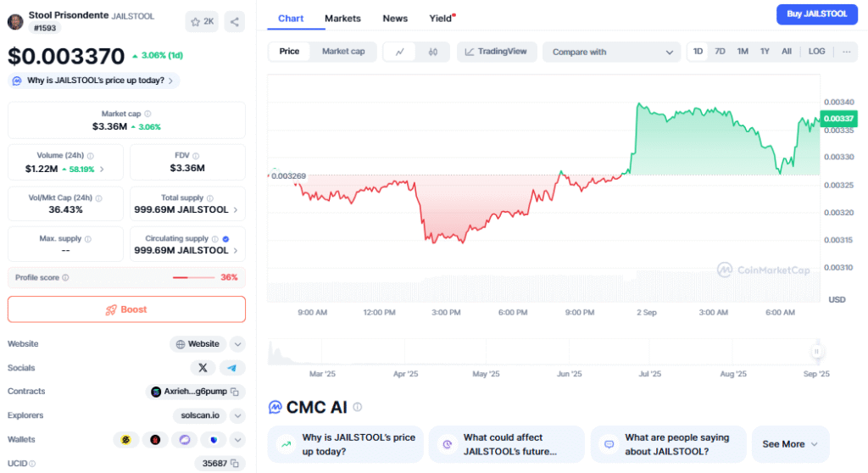The height and width of the screenshot is (473, 868).
Task: Ask 'What could affect JAILSTOOL's future' card
Action: tap(507, 444)
